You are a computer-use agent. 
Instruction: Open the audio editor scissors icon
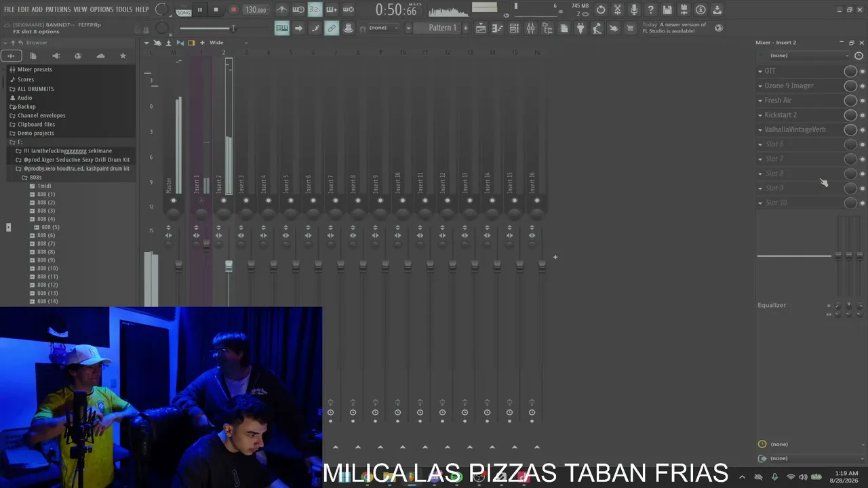click(x=617, y=9)
